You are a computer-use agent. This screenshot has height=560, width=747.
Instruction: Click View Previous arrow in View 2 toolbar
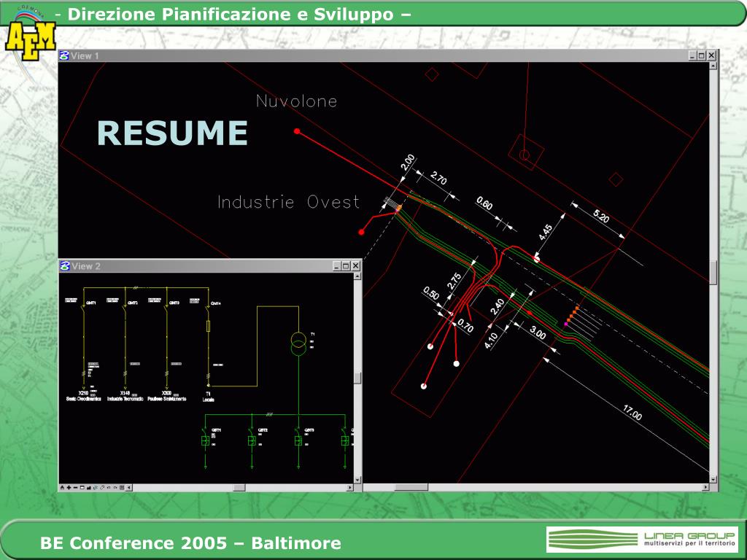(109, 488)
